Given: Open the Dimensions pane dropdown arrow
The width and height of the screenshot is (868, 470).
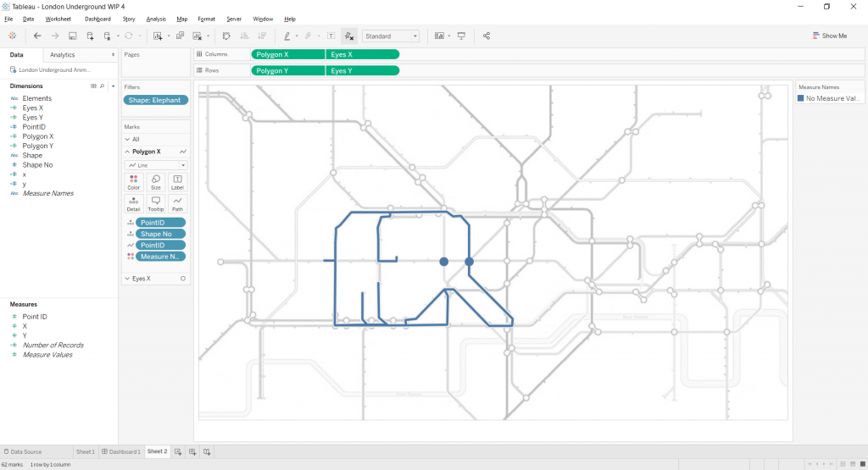Looking at the screenshot, I should coord(113,86).
